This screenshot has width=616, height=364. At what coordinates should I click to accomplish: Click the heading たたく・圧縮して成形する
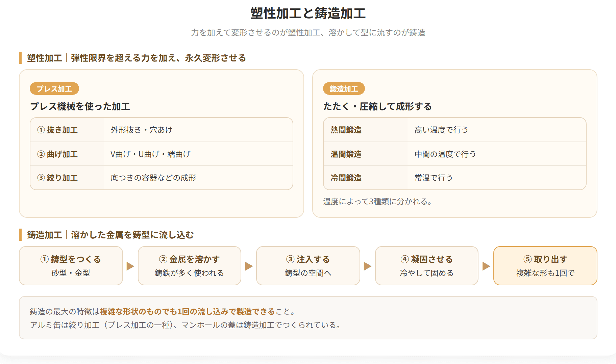point(377,106)
